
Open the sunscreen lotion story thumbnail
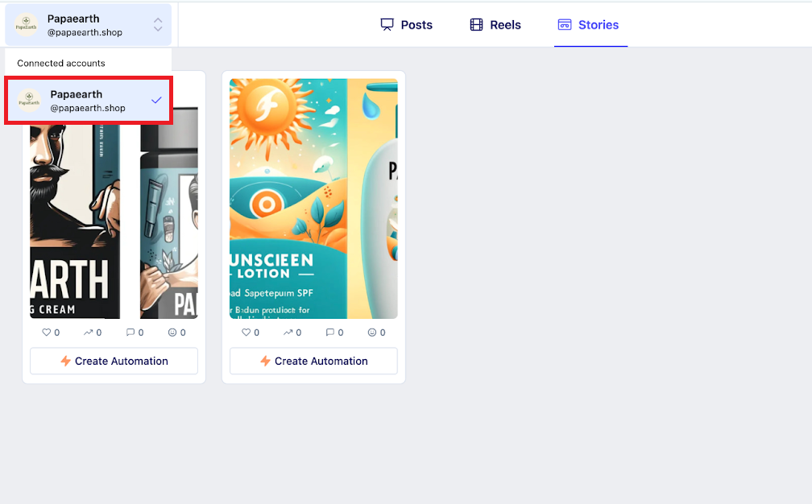tap(313, 199)
